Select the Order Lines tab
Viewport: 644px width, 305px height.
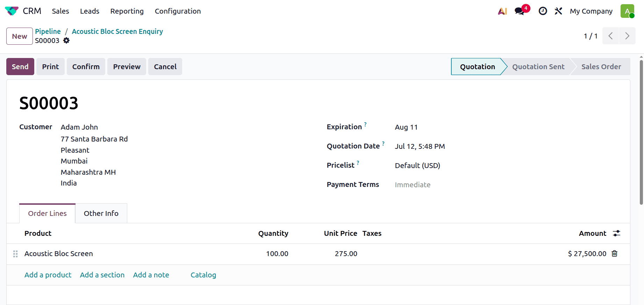[x=47, y=213]
